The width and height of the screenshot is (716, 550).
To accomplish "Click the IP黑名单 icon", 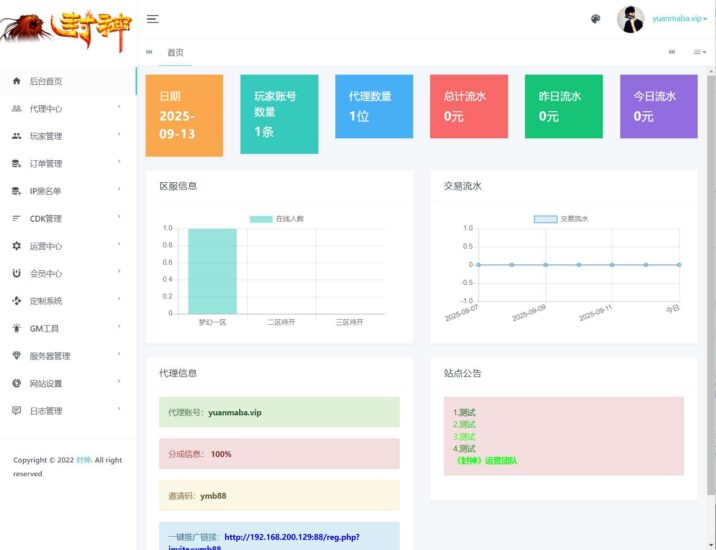I will click(x=16, y=191).
